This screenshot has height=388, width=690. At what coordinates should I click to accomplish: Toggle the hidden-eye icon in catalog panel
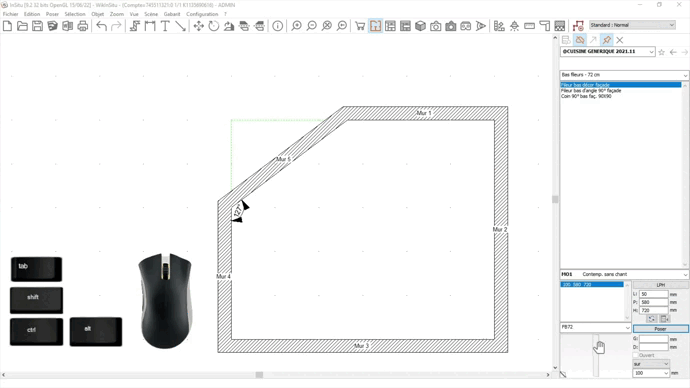coord(580,40)
